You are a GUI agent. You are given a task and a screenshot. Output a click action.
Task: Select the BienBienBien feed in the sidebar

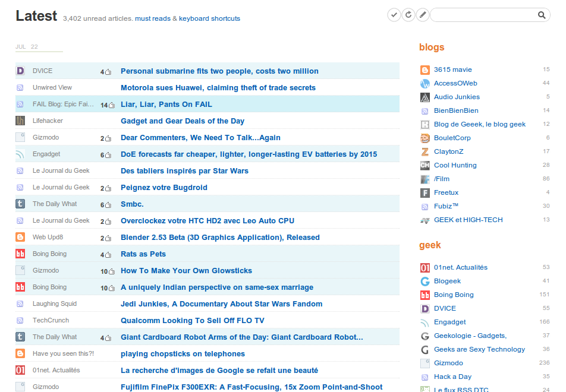(456, 110)
